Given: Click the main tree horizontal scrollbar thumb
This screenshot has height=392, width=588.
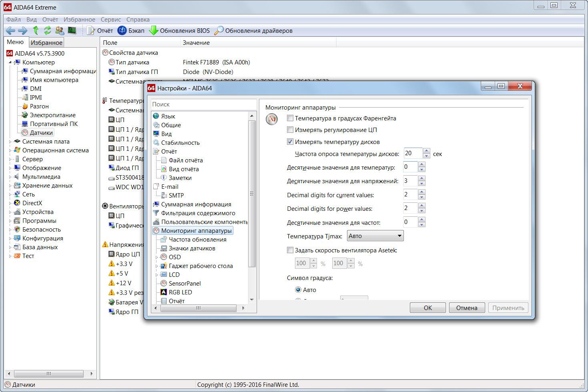Looking at the screenshot, I should [x=49, y=374].
